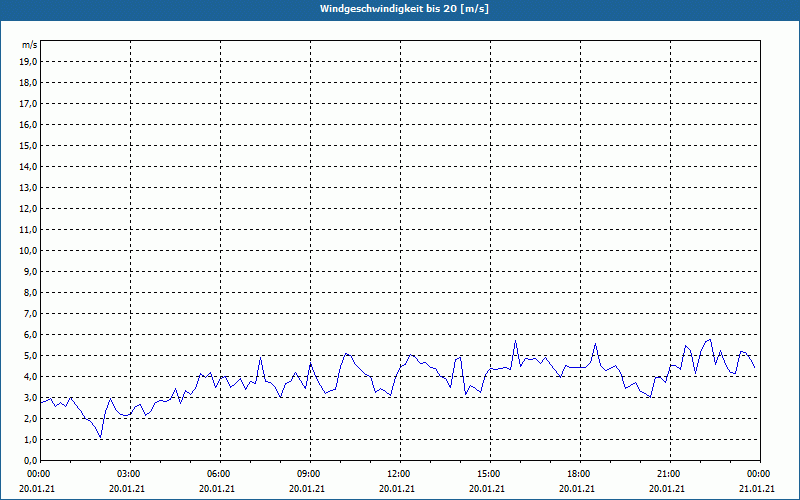Select the '20.01.21' date under '12:00'
This screenshot has height=500, width=800.
tap(397, 488)
